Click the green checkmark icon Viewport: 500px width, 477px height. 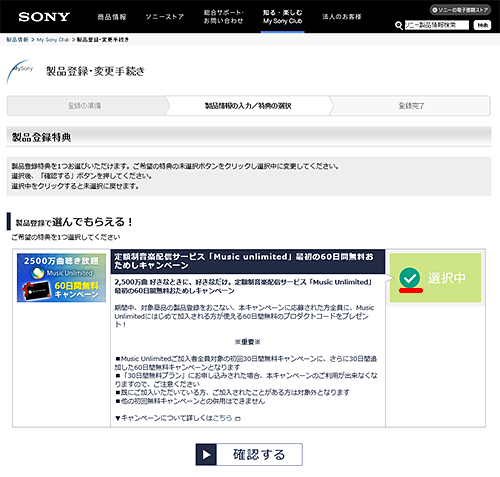[410, 277]
